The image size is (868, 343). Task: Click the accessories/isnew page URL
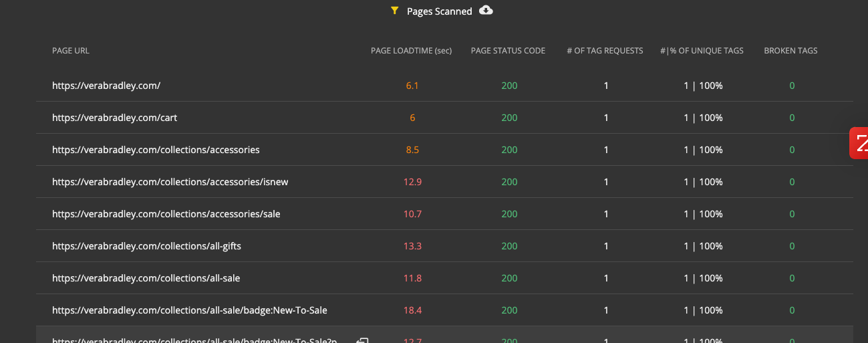point(170,182)
